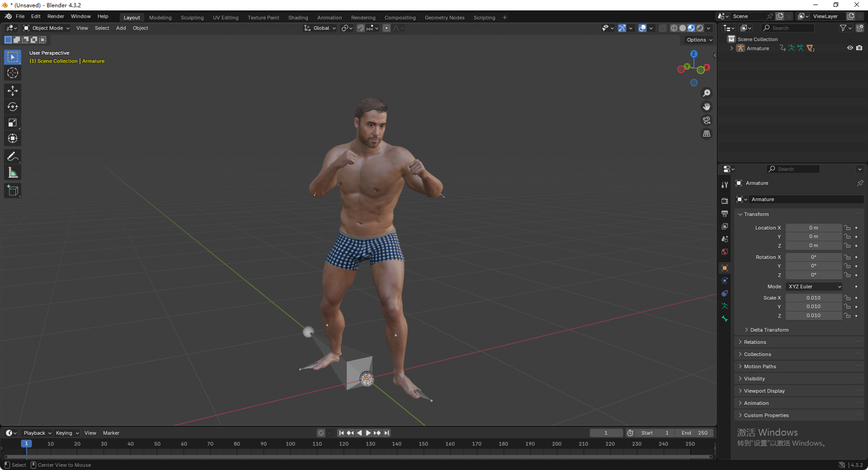
Task: Open the File menu
Action: (x=20, y=16)
